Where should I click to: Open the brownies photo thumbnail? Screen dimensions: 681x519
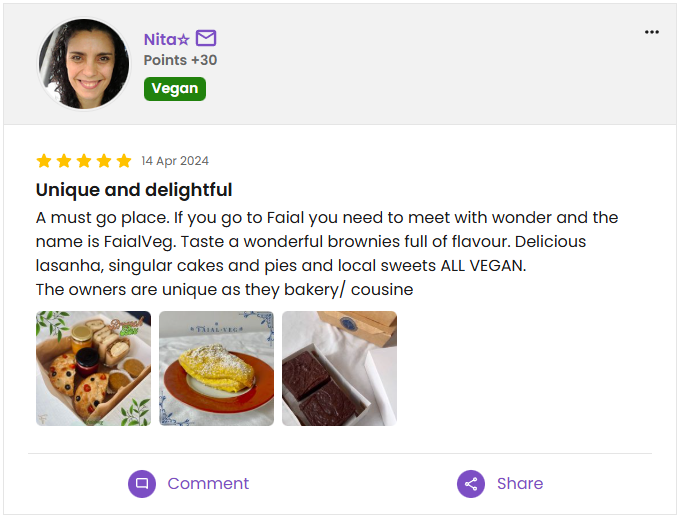click(339, 368)
